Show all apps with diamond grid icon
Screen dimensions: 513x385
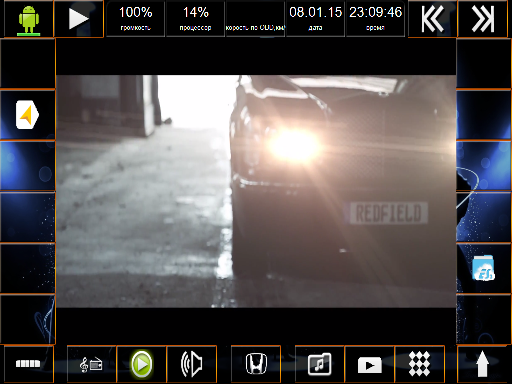(419, 364)
